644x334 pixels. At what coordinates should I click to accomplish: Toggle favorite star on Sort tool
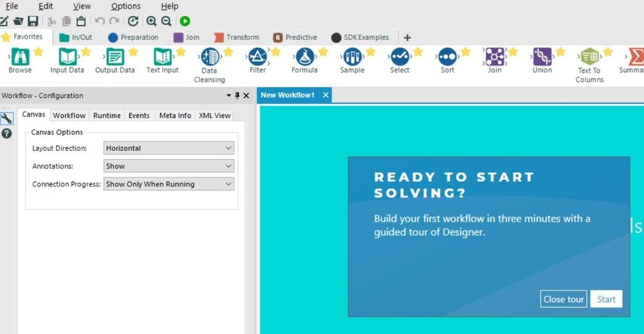[x=465, y=52]
